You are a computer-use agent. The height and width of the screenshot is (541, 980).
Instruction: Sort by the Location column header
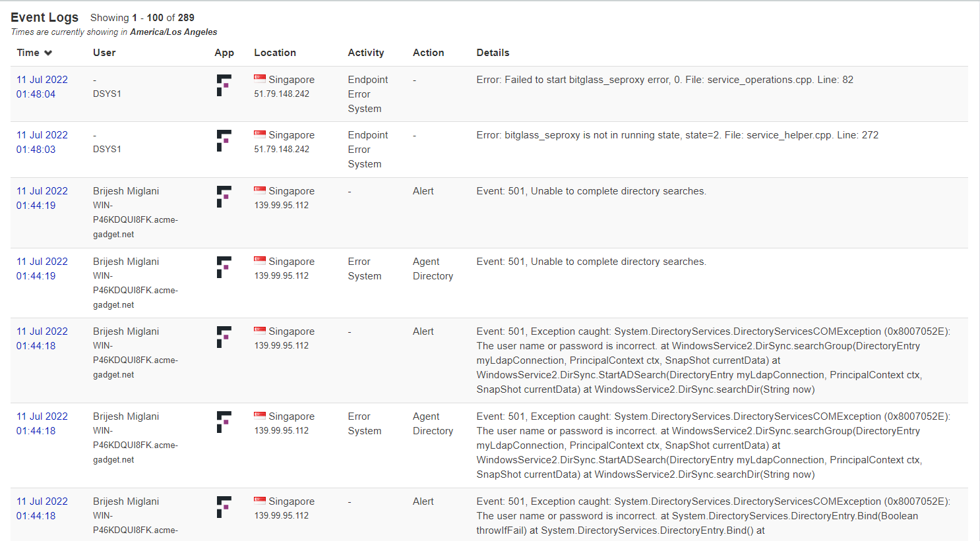coord(275,53)
